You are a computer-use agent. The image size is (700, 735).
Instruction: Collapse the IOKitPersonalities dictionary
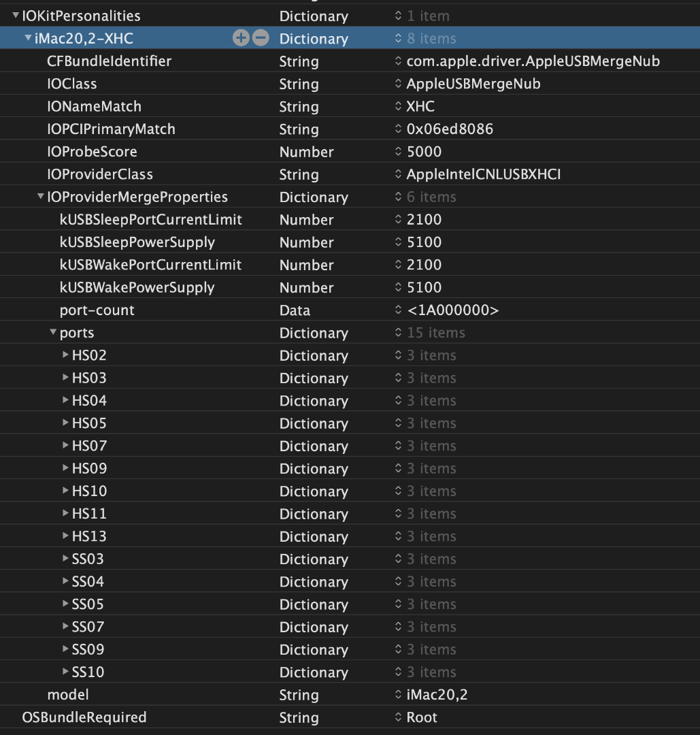pos(16,16)
